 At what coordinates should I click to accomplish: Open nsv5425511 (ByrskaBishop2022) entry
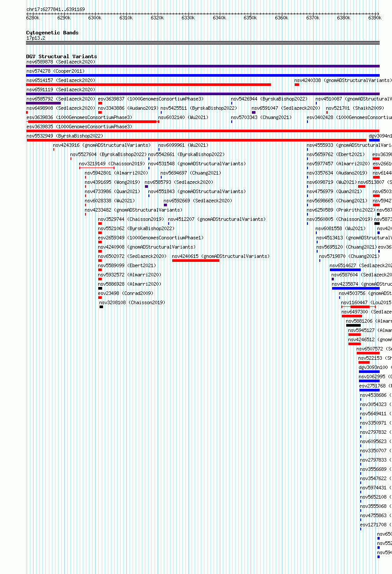(x=199, y=108)
